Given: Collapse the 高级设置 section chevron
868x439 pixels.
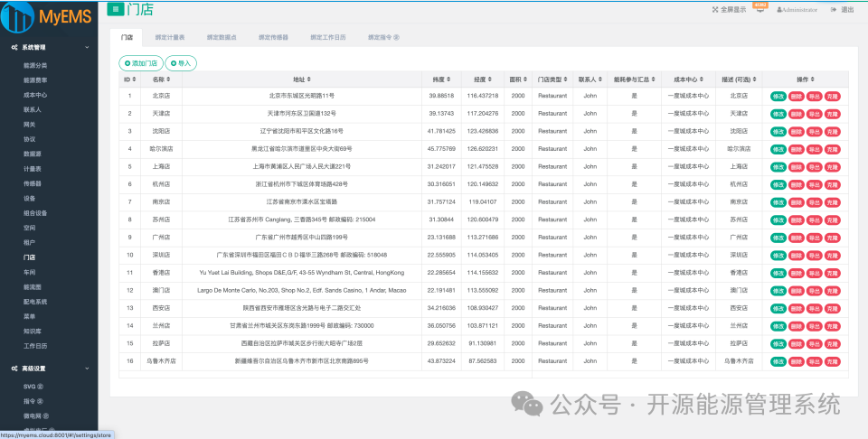Looking at the screenshot, I should tap(87, 369).
